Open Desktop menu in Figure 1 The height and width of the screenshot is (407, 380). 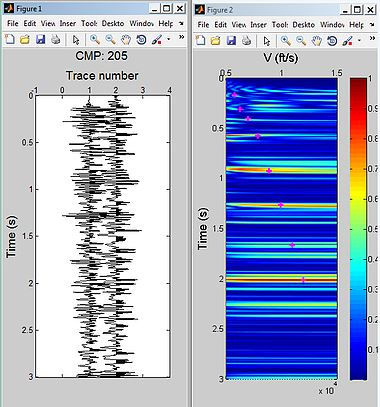click(113, 23)
